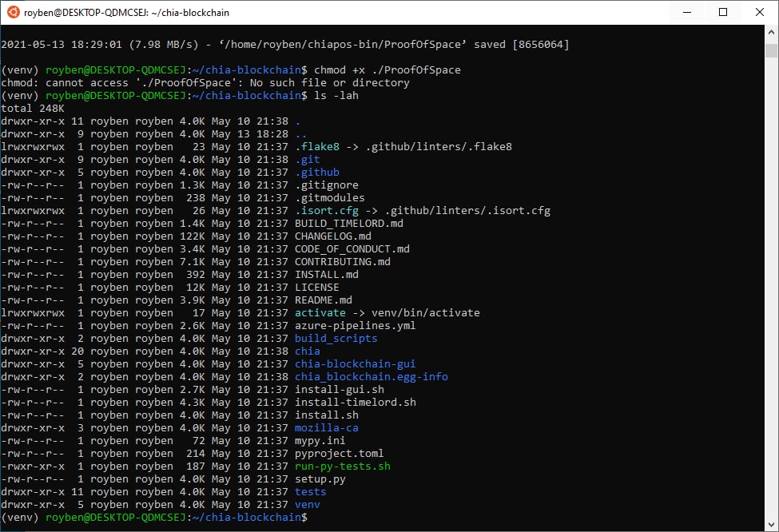Viewport: 779px width, 532px height.
Task: Click the '/home/royben/chiapos-bin/ProofOfSpace' path
Action: click(x=342, y=44)
